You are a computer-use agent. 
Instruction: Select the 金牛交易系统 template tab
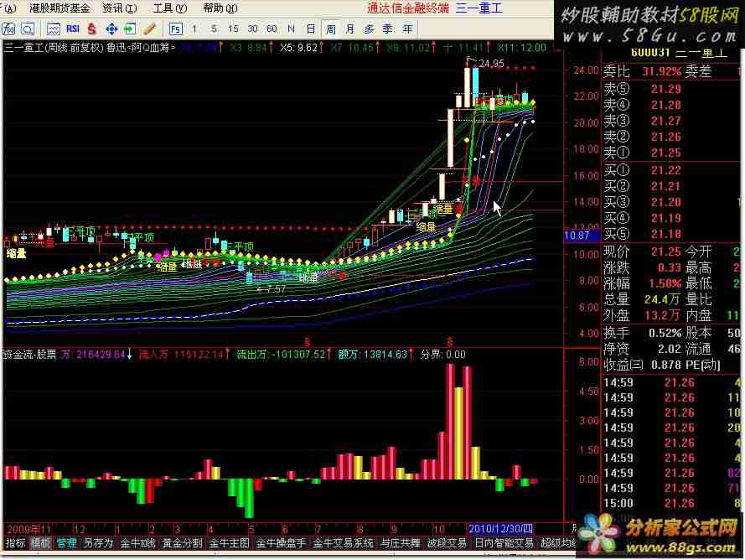coord(343,543)
